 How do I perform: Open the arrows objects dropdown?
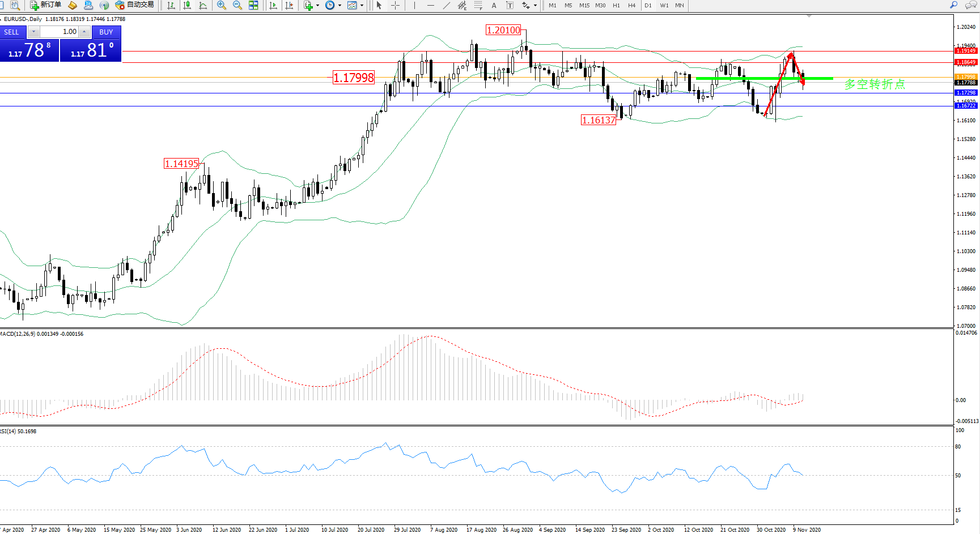(535, 5)
